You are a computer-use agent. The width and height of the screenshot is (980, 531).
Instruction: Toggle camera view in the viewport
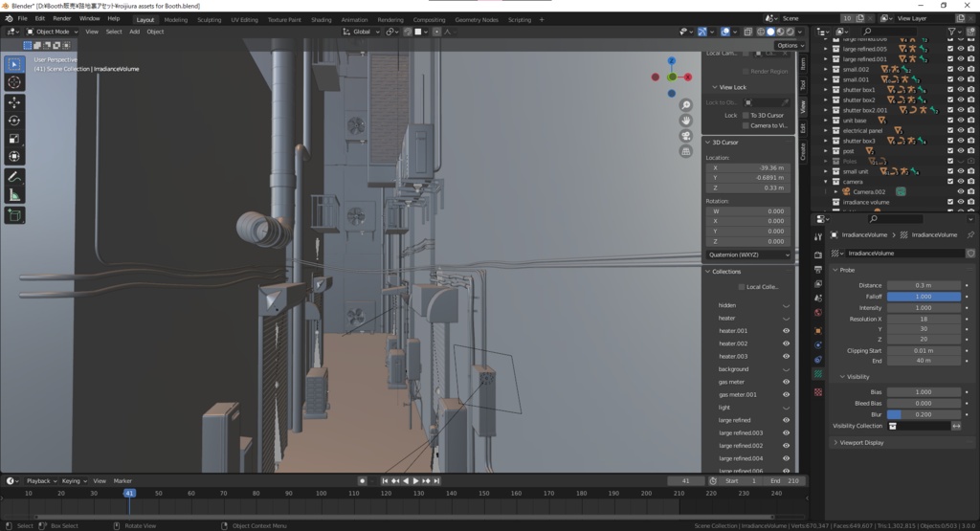(685, 136)
